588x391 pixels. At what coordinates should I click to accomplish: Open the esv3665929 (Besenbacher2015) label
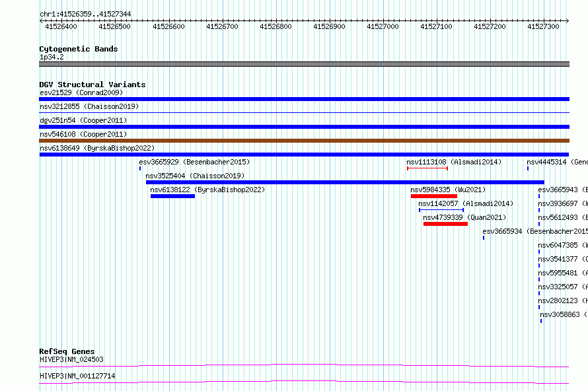pos(194,162)
